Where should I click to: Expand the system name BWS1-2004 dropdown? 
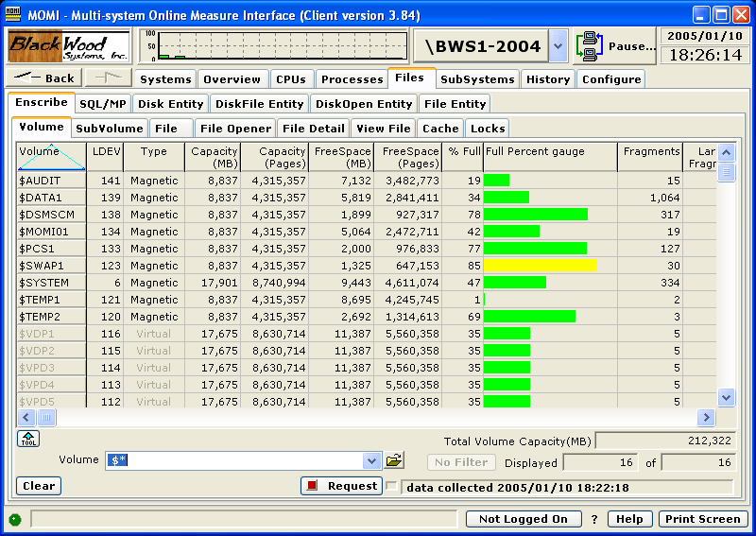pos(558,45)
